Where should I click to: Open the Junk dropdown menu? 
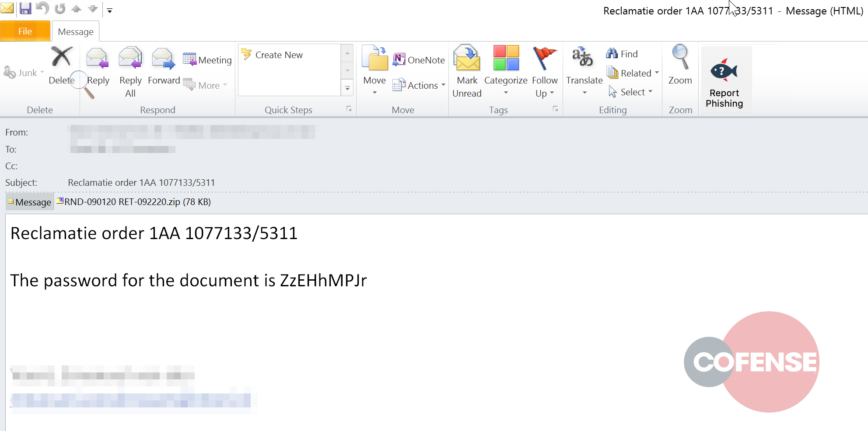tap(24, 73)
